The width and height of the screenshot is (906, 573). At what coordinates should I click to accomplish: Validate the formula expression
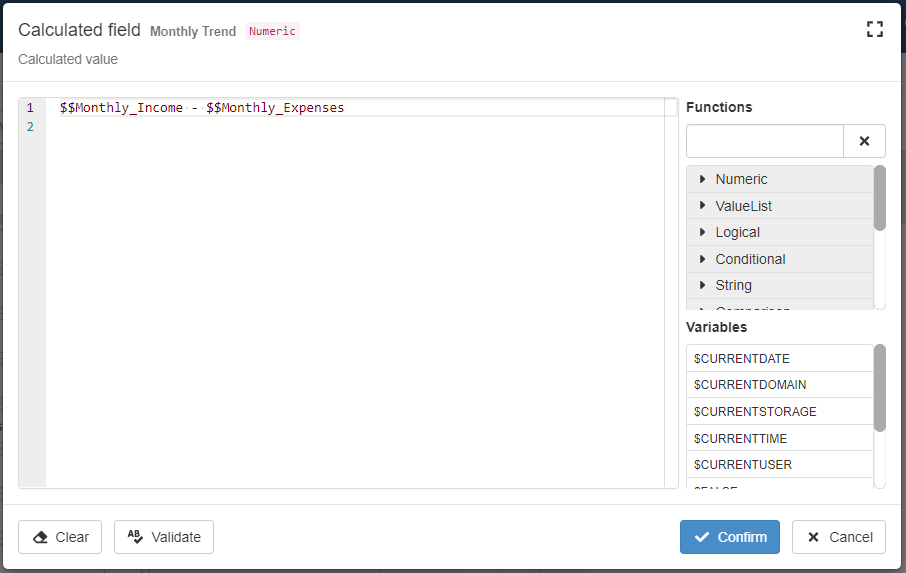point(164,537)
